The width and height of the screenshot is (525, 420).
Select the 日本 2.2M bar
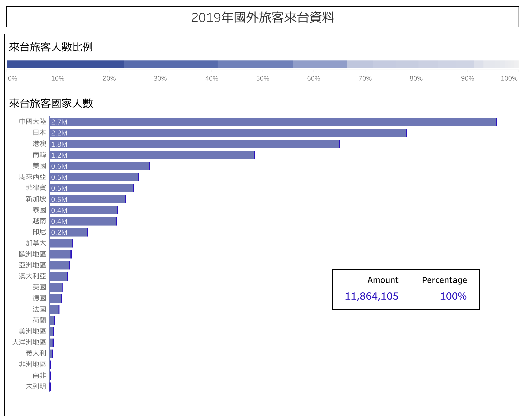coord(228,133)
